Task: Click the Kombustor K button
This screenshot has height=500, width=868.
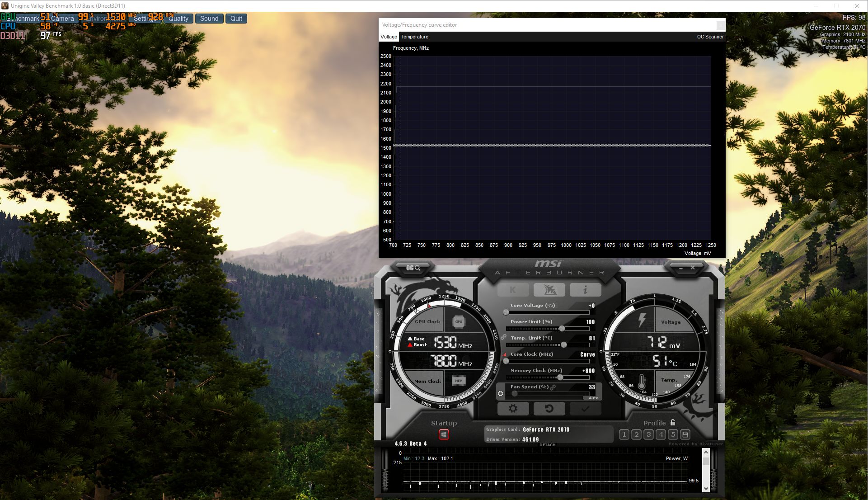Action: coord(513,290)
